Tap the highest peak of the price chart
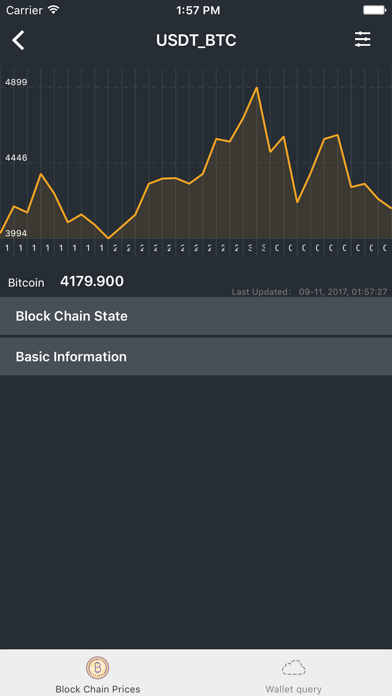Viewport: 392px width, 696px height. click(x=256, y=87)
